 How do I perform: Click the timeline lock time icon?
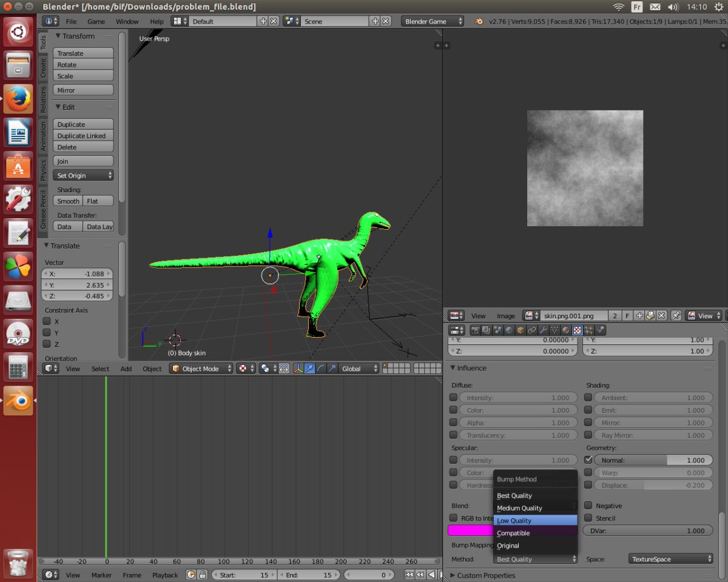point(202,575)
